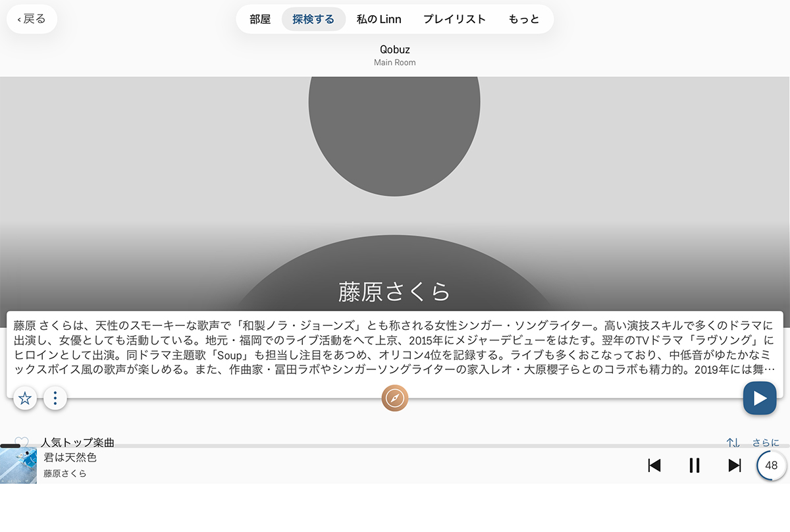This screenshot has height=532, width=790.
Task: Play the artist with the blue play button
Action: pyautogui.click(x=760, y=398)
